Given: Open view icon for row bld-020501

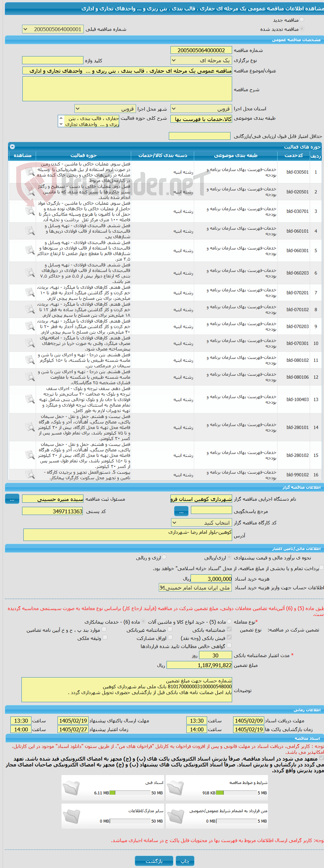Looking at the screenshot, I should [30, 192].
